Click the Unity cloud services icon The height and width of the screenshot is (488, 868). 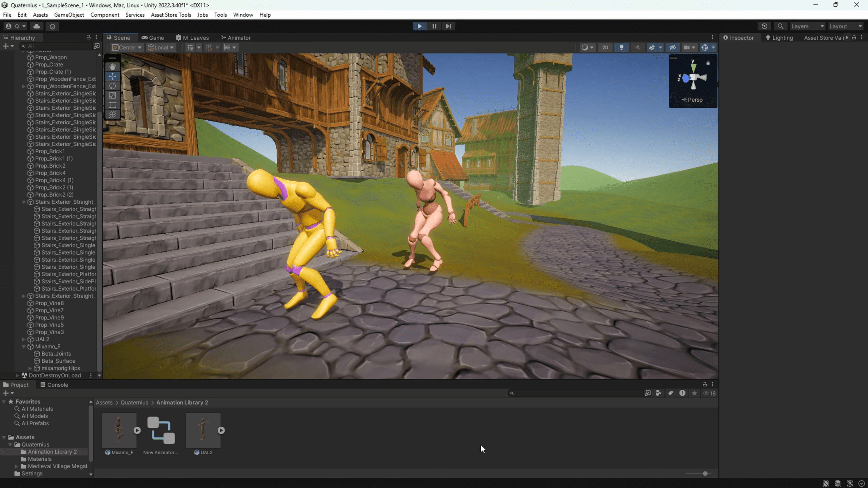[36, 26]
